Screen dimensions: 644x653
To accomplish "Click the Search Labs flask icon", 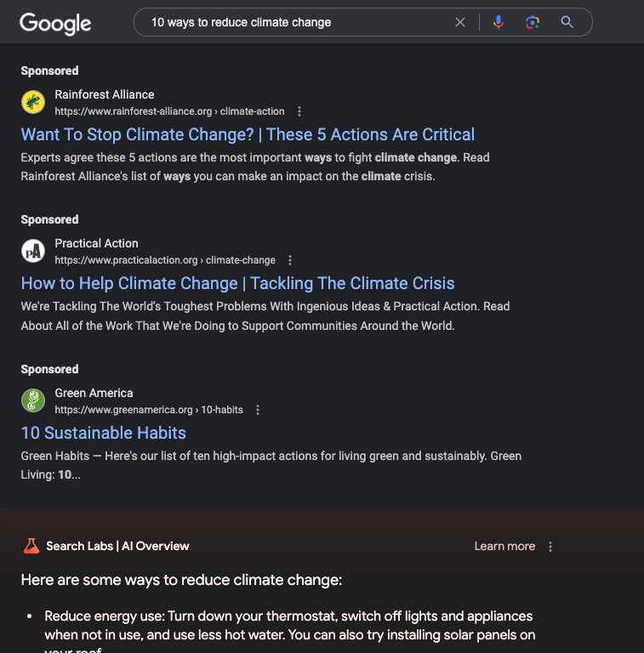I will click(31, 546).
